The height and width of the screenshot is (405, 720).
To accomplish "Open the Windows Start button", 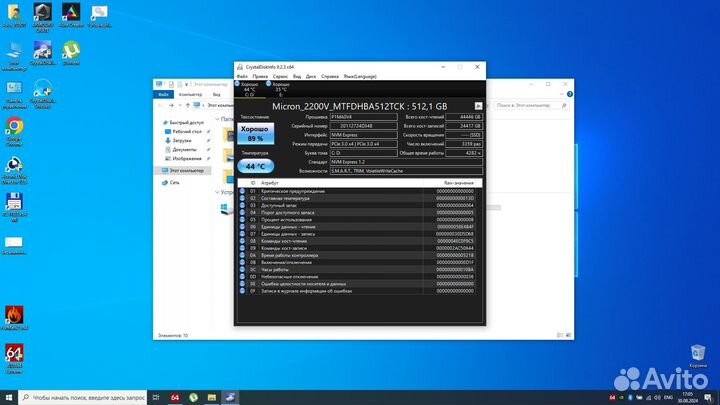I will pyautogui.click(x=9, y=397).
